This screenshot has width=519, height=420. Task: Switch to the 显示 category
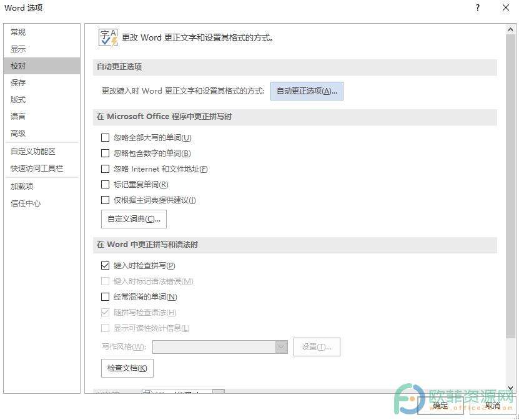(42, 49)
